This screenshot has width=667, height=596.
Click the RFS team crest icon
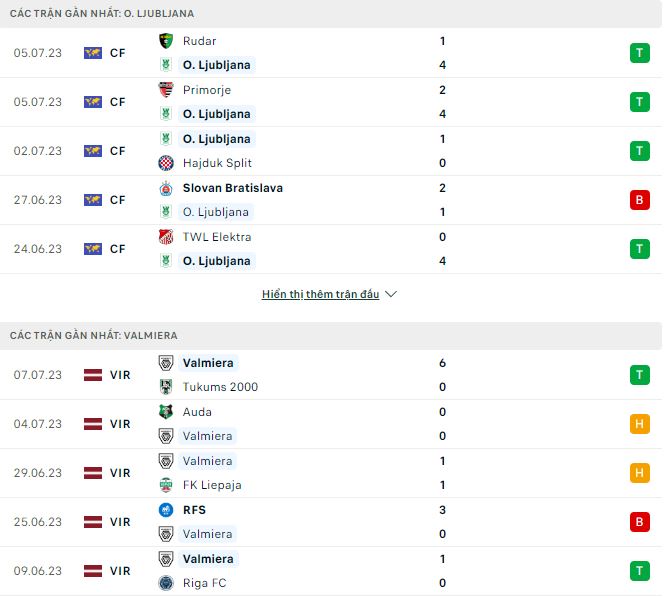pyautogui.click(x=166, y=510)
